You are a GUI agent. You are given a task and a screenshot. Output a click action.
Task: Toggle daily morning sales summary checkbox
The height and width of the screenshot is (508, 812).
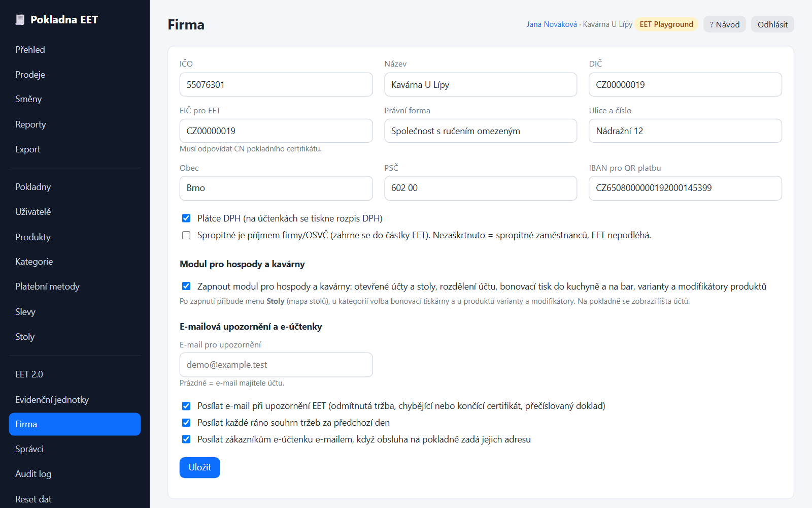click(x=186, y=423)
